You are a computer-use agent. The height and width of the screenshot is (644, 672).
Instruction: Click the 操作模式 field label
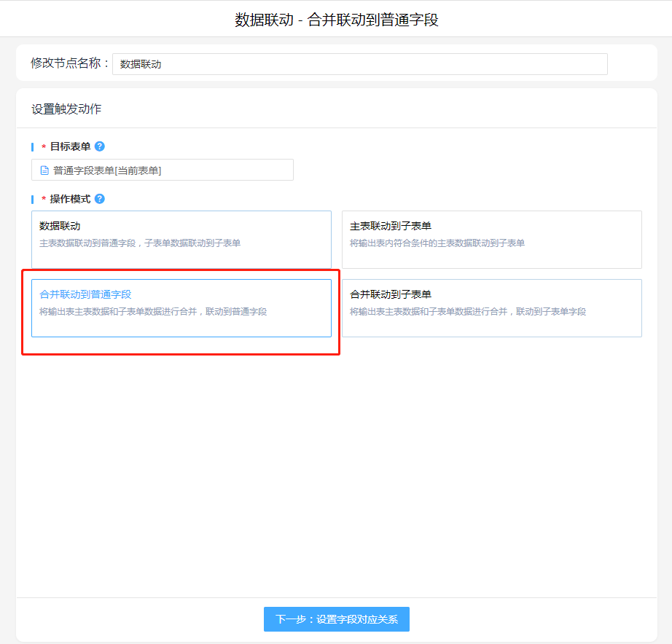click(x=70, y=199)
